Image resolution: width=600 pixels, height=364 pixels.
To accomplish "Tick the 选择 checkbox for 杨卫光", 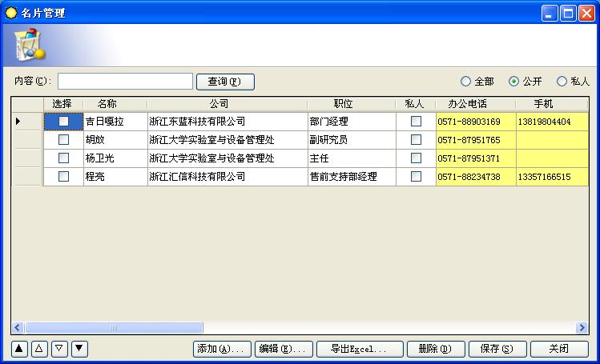I will [63, 158].
